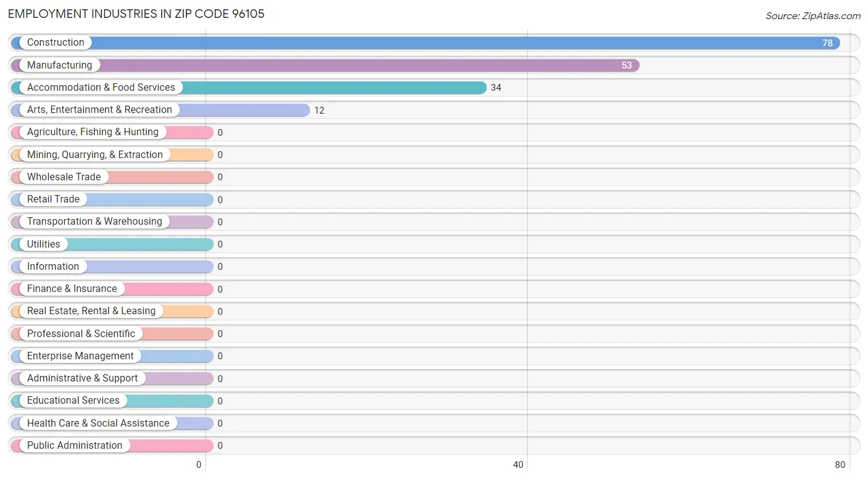Click the Enterprise Management label
This screenshot has height=479, width=868.
[80, 356]
